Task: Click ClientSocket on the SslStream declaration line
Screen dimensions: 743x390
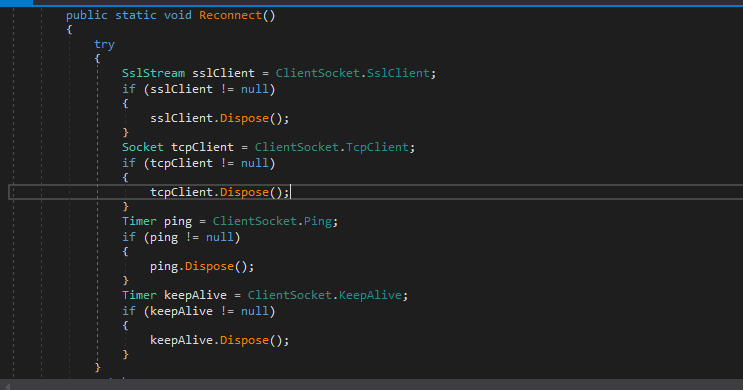Action: 317,73
